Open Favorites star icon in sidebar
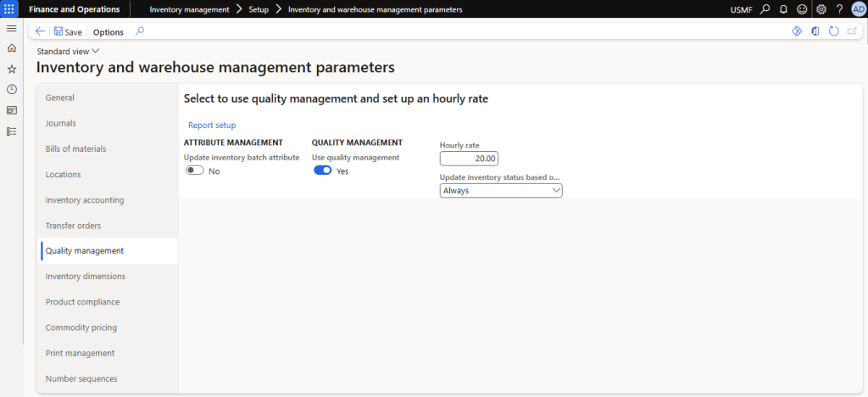The width and height of the screenshot is (868, 397). pyautogui.click(x=11, y=69)
